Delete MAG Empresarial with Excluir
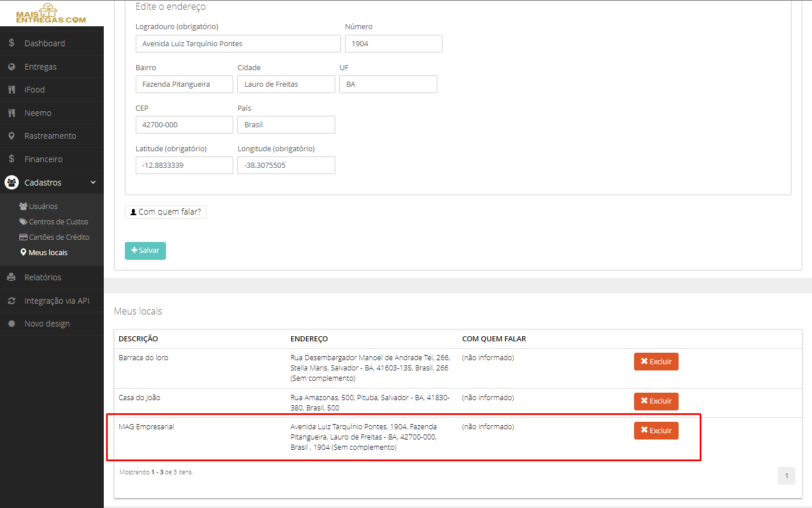This screenshot has height=508, width=812. click(x=656, y=431)
